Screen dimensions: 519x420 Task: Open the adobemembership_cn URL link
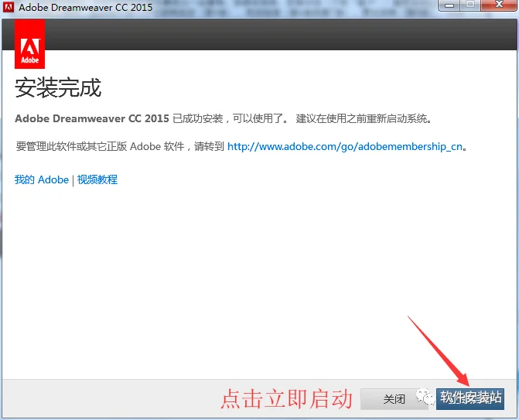344,146
